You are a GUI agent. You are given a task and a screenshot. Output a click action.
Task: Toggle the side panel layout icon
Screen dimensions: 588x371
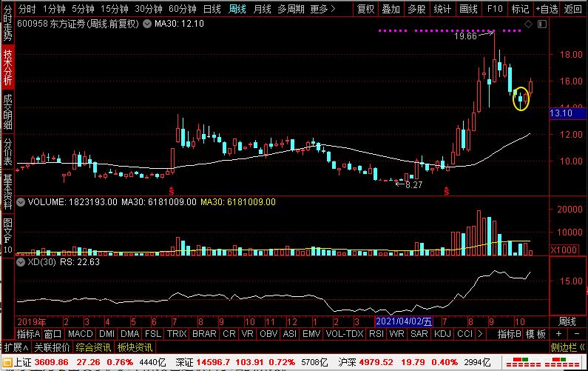pyautogui.click(x=542, y=24)
